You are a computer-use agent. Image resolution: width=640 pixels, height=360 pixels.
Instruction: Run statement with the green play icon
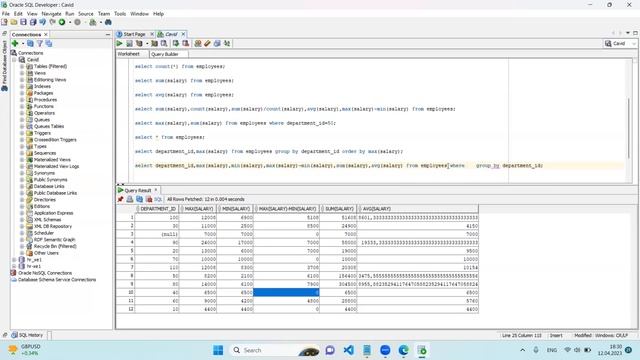coord(120,43)
